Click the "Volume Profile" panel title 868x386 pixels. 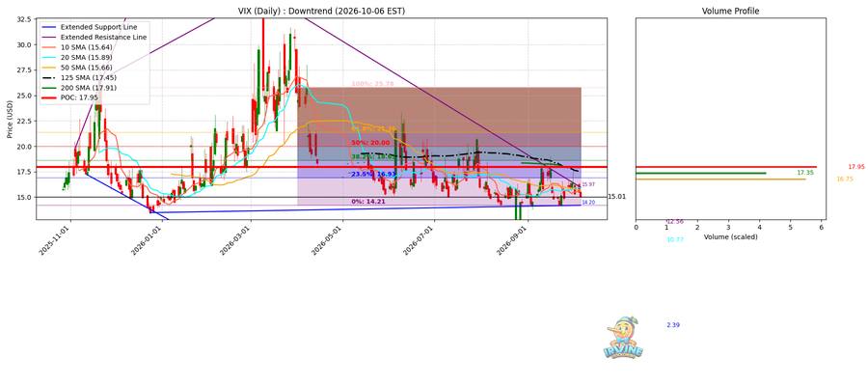(x=730, y=11)
